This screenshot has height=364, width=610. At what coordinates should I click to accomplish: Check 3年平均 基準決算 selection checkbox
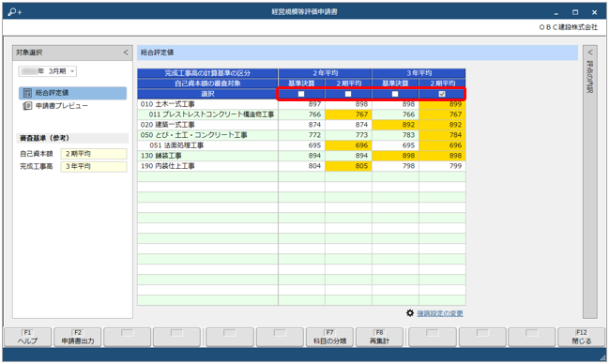(x=395, y=94)
